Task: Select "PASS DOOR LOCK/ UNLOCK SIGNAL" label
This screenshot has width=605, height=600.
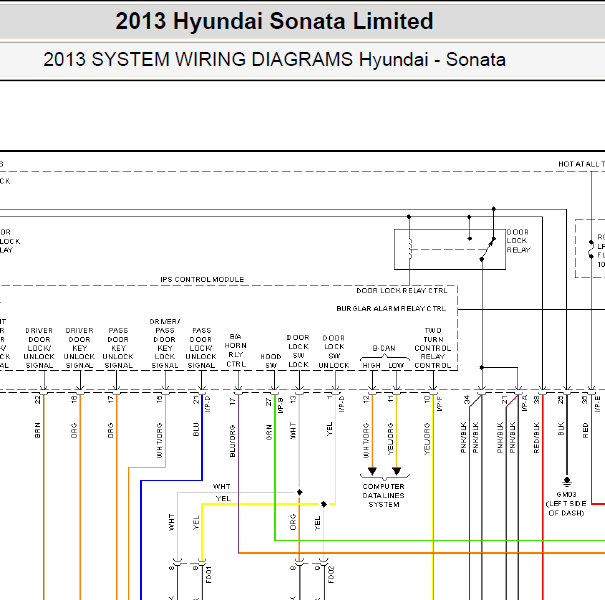Action: pos(201,348)
